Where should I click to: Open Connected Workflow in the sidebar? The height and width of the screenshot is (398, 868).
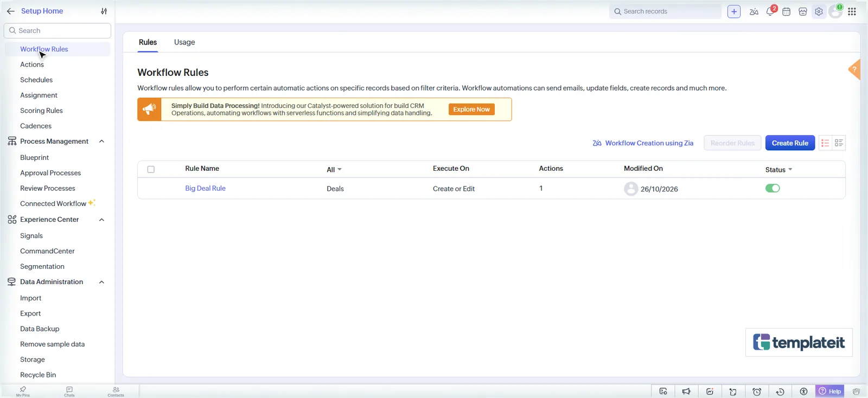[x=53, y=204]
